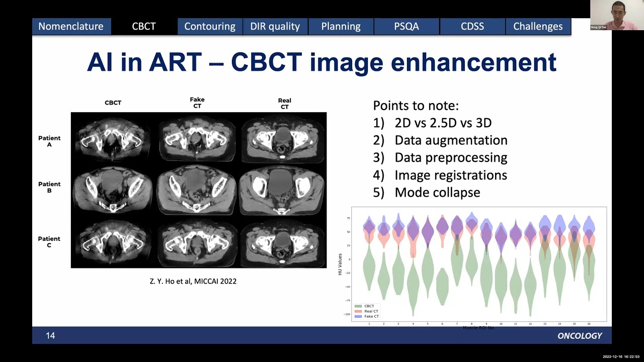Click the Points to note heading
Viewport: 644px width, 362px height.
tap(416, 106)
